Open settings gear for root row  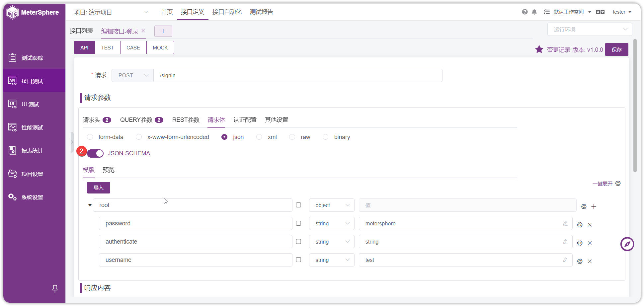coord(584,206)
